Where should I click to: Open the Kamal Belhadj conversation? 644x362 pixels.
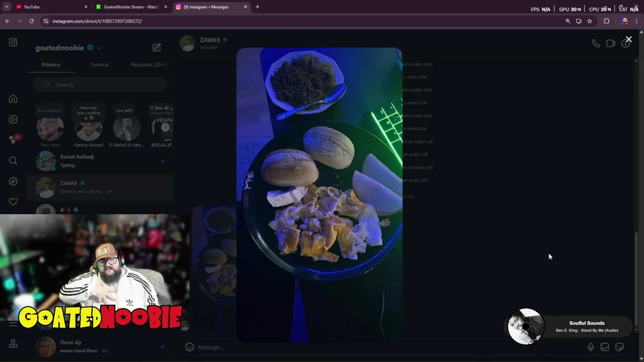point(100,161)
